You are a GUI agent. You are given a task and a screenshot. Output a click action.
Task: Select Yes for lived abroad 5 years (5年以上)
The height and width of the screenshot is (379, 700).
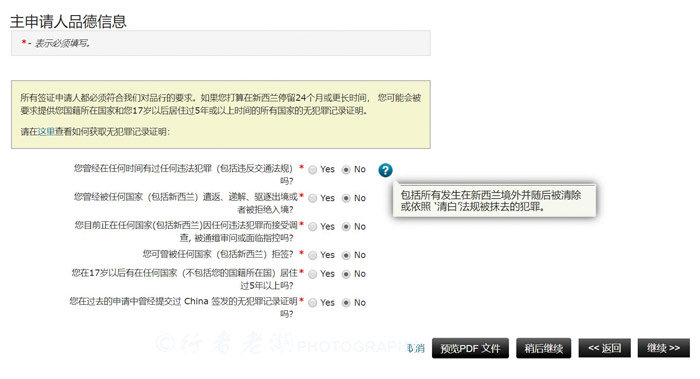click(313, 274)
